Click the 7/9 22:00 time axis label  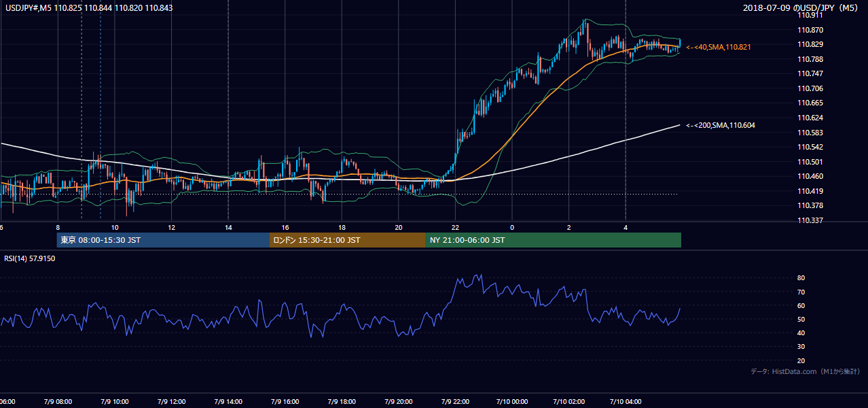(455, 402)
